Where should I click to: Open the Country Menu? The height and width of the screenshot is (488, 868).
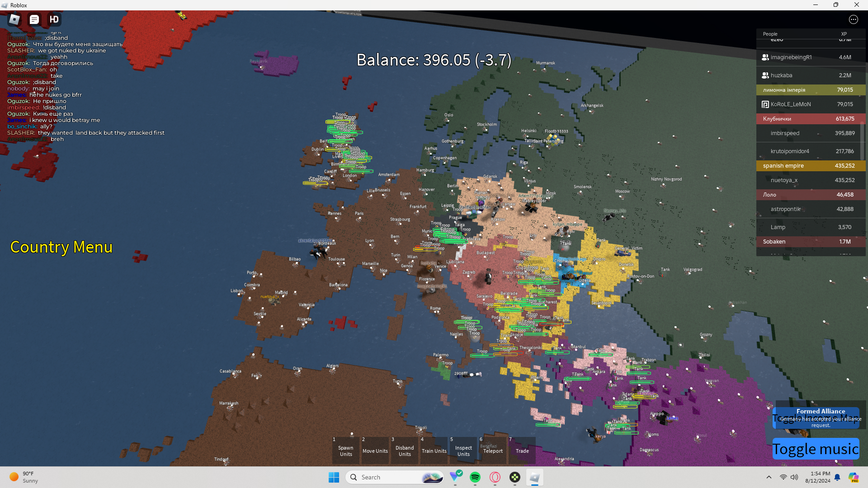click(x=61, y=247)
